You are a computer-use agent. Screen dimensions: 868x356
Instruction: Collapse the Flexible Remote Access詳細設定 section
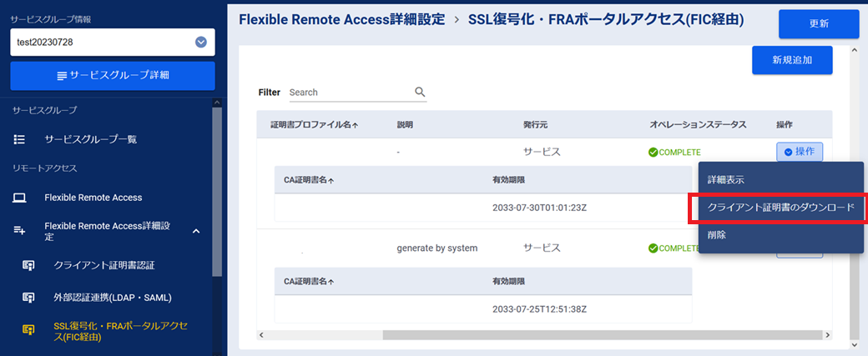(195, 231)
